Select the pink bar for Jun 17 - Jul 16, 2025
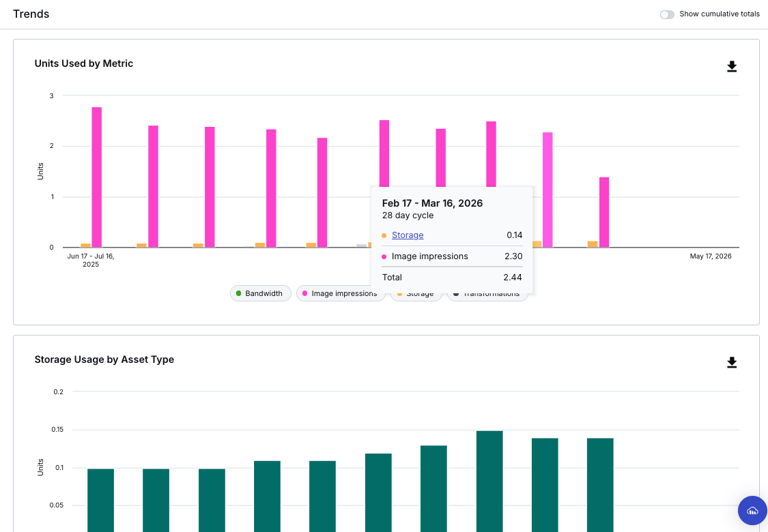The height and width of the screenshot is (532, 768). pyautogui.click(x=97, y=177)
